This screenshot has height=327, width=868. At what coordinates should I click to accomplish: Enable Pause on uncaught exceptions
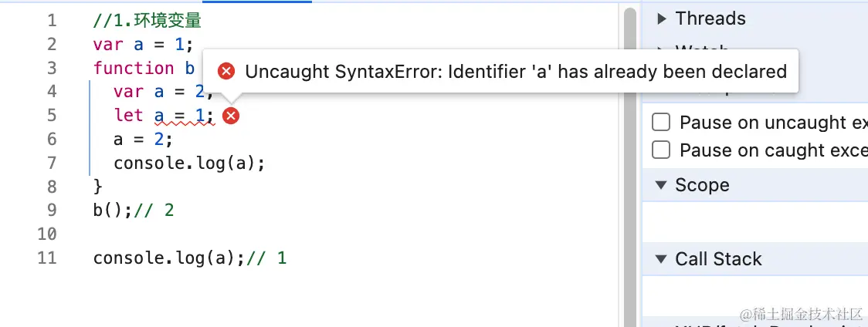point(661,123)
